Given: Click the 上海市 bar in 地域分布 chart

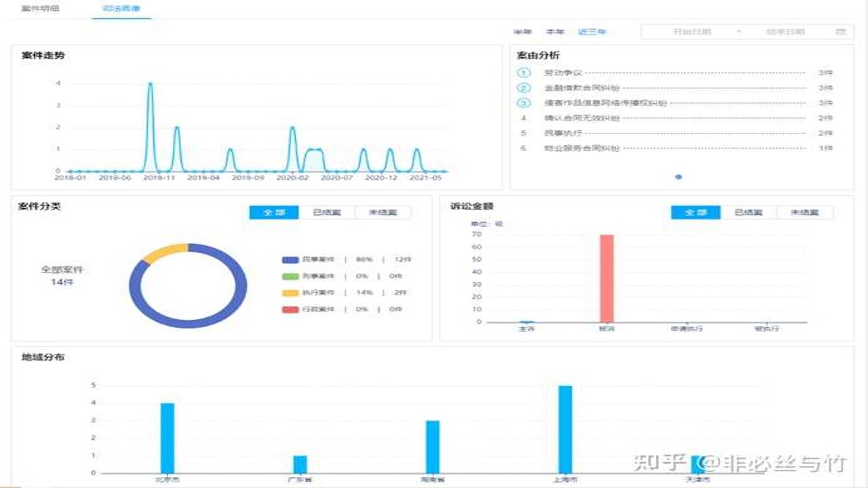Looking at the screenshot, I should pyautogui.click(x=565, y=429).
